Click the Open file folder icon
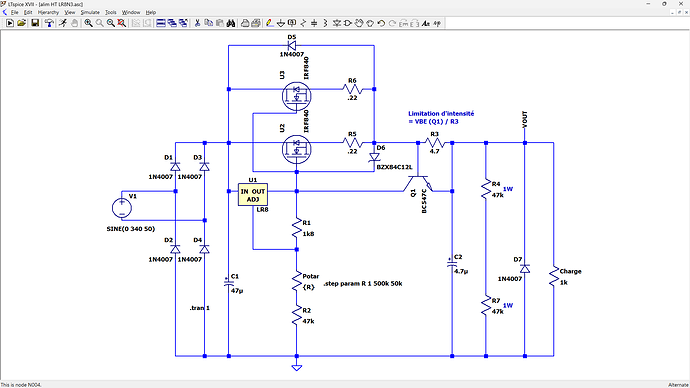 click(21, 23)
